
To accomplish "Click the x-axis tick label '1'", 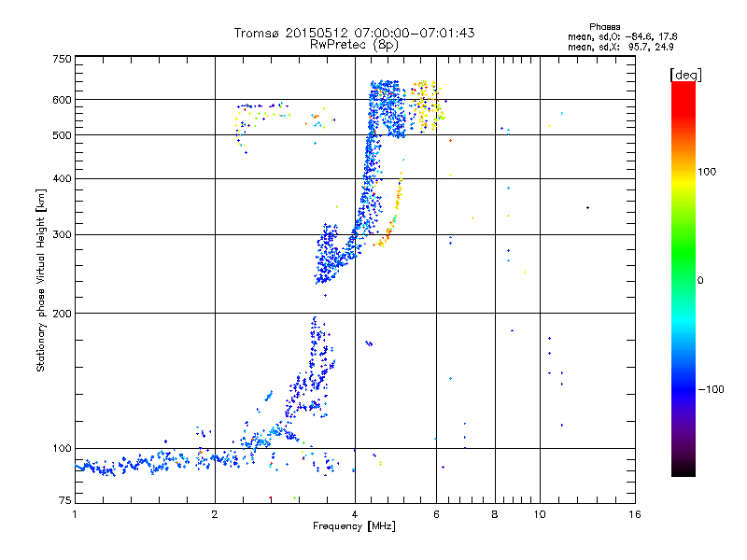I will [75, 514].
